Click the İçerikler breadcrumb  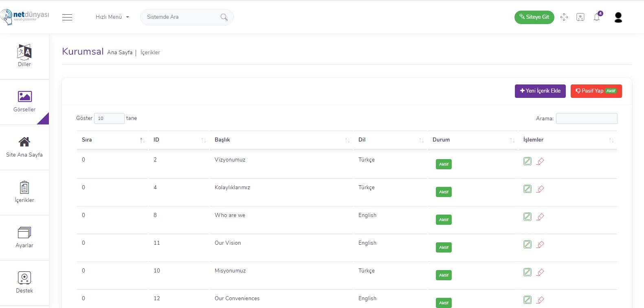pyautogui.click(x=150, y=52)
